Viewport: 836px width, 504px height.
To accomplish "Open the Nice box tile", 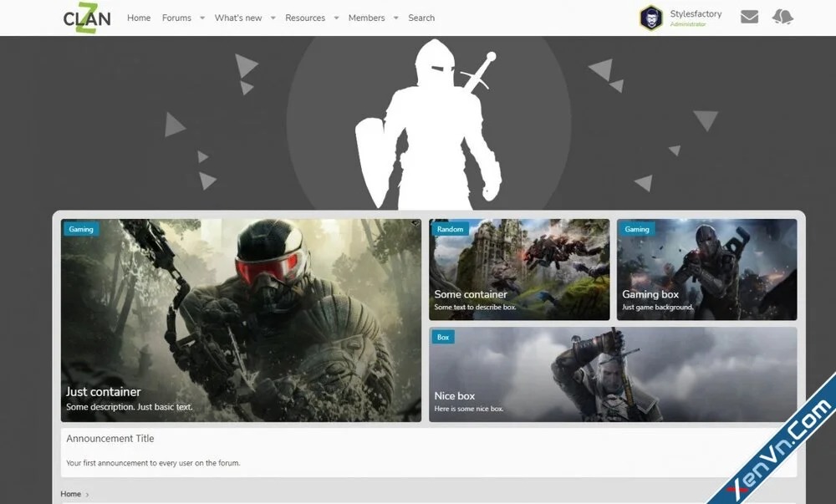I will tap(613, 374).
